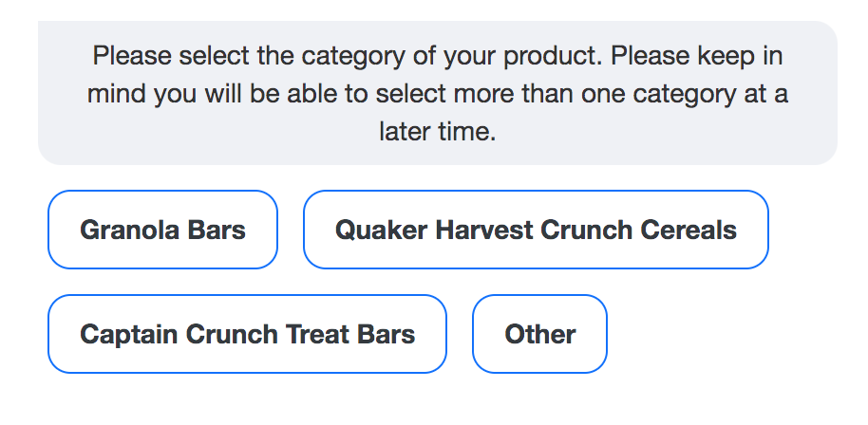Viewport: 868px width, 425px height.
Task: Choose Other as the product category
Action: [539, 334]
